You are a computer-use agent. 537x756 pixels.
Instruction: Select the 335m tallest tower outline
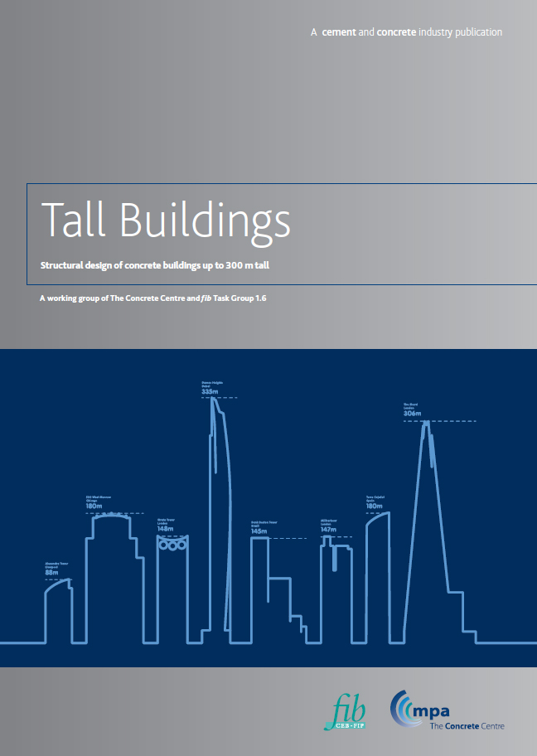coord(219,514)
